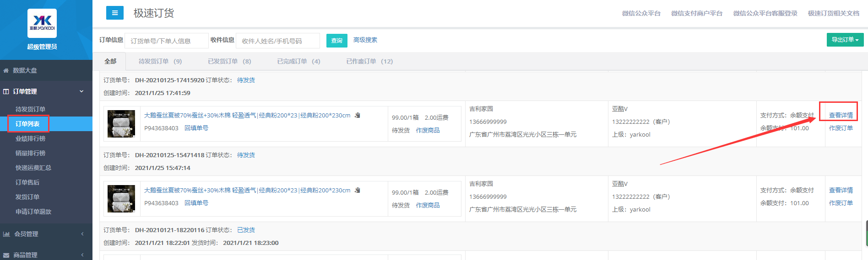
Task: Click 作废订单 for order DH-20210125-15471418
Action: 841,203
